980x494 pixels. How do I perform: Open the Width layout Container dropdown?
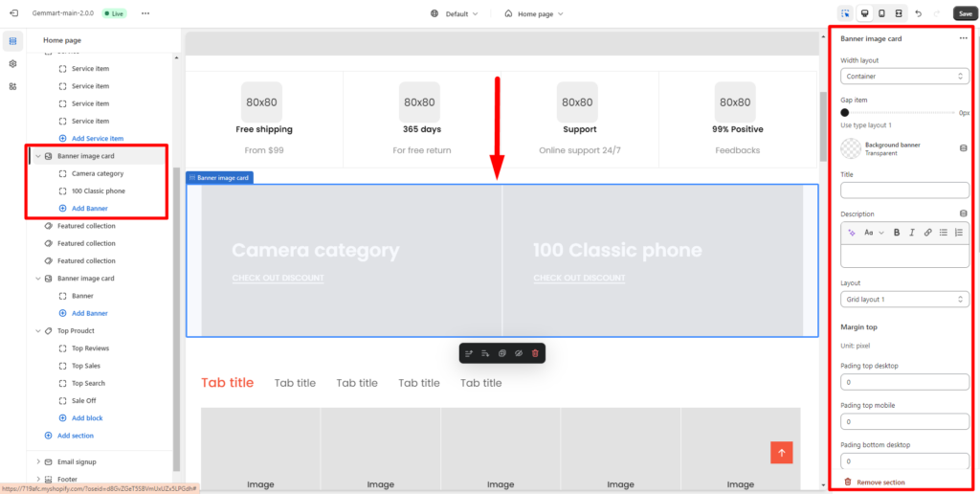coord(904,77)
